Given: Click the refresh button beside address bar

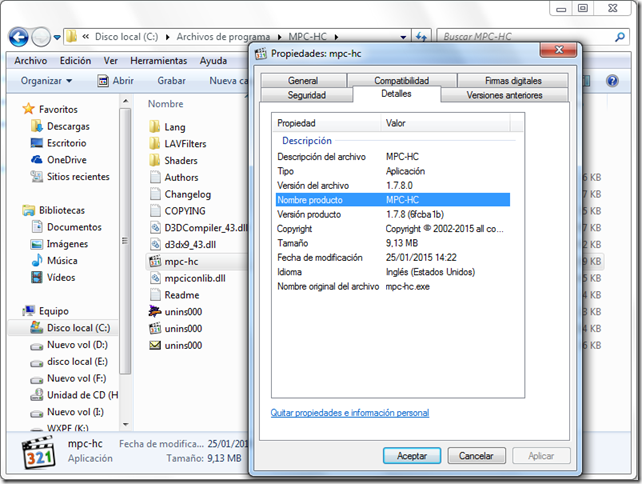Looking at the screenshot, I should tap(421, 37).
